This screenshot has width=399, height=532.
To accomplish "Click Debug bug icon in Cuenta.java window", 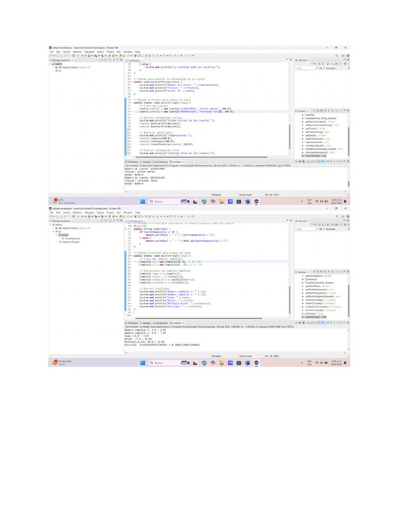I will pos(83,56).
